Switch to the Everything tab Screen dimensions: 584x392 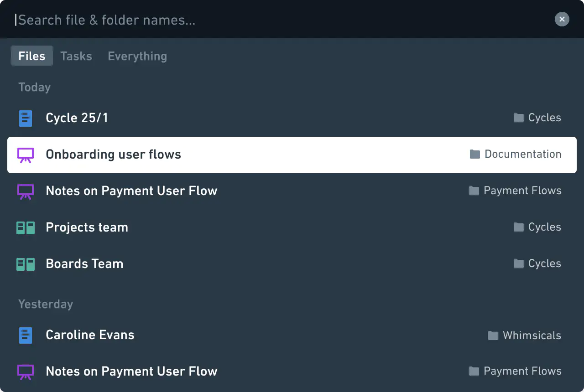tap(137, 56)
